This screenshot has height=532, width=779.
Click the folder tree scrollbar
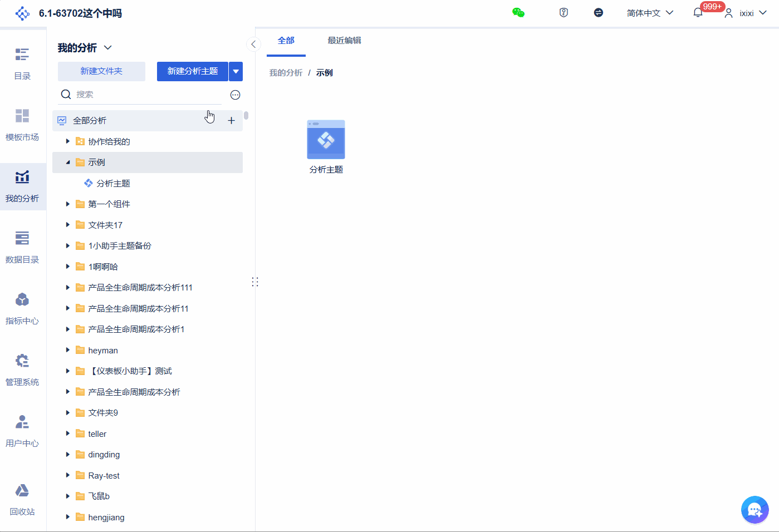point(246,116)
